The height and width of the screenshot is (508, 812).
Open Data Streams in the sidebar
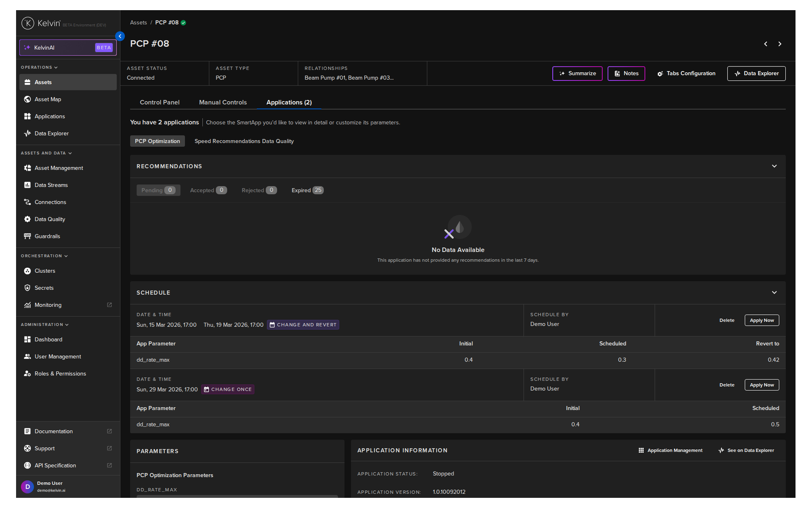[51, 185]
